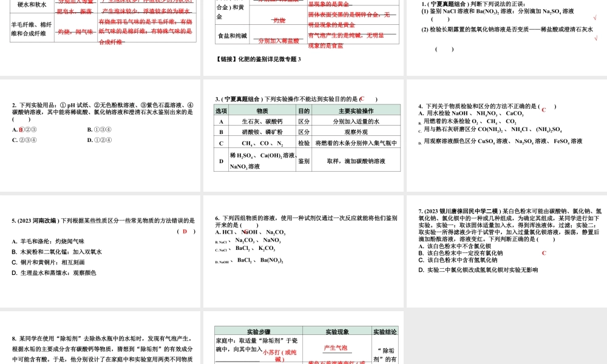Select the 主要实验操作 column header

coord(356,111)
